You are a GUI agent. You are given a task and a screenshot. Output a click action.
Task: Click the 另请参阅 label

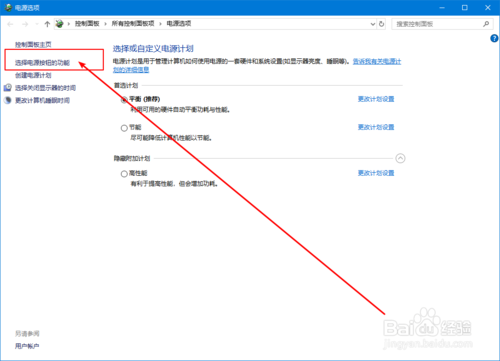[x=27, y=333]
